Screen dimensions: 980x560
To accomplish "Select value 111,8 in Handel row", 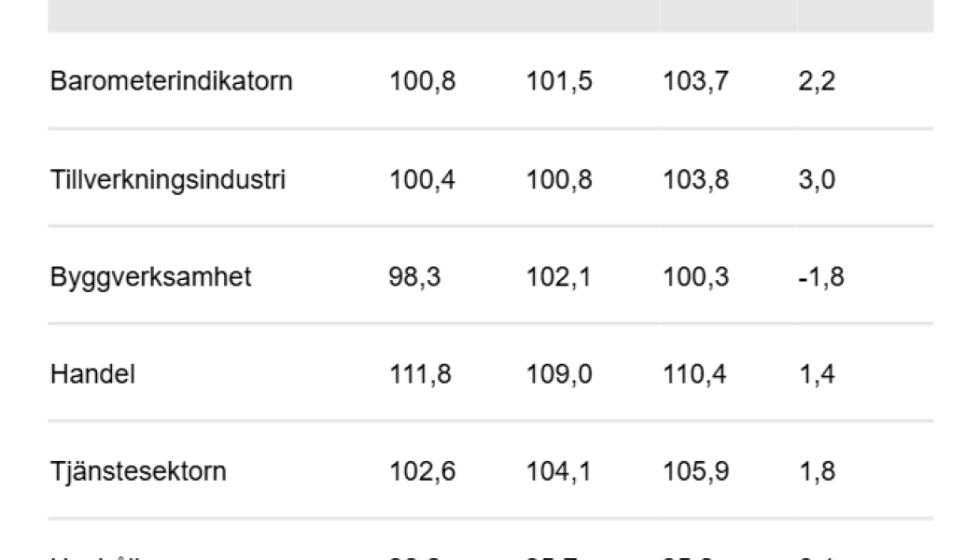I will coord(422,374).
